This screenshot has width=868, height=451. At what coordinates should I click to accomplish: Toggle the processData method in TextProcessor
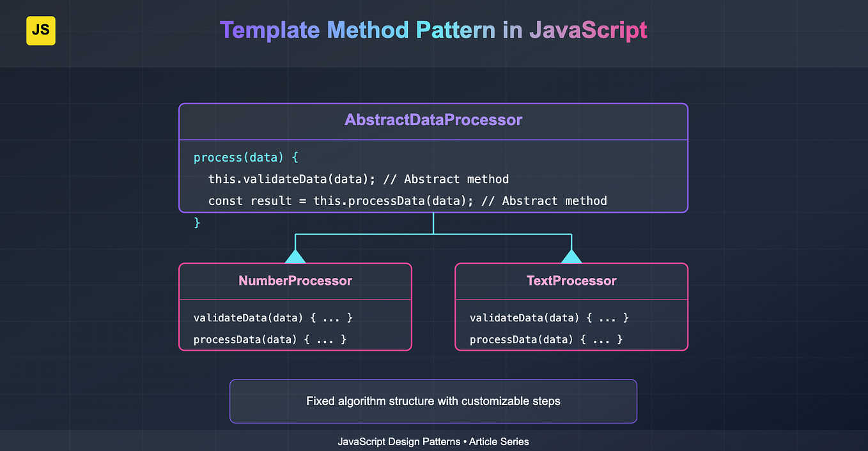point(545,339)
